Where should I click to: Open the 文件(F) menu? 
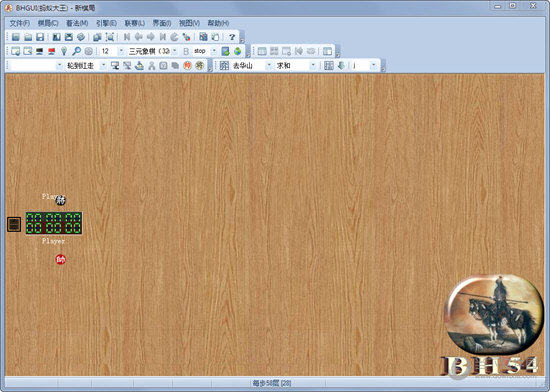[x=20, y=23]
